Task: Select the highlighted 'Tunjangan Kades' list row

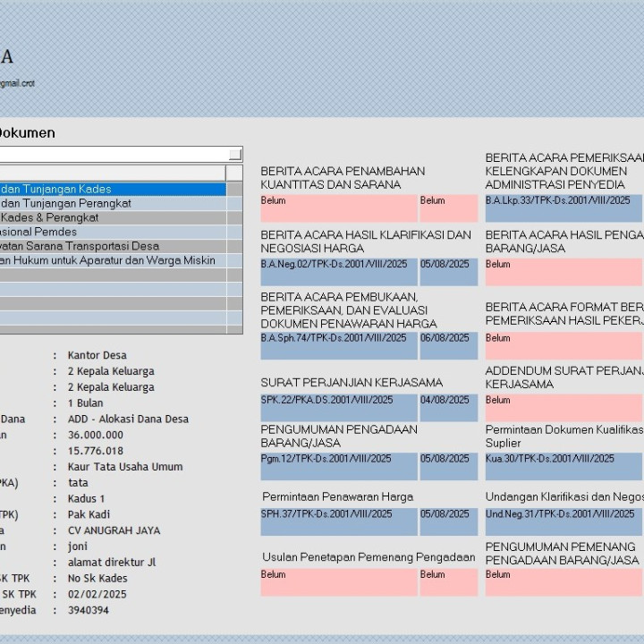Action: pyautogui.click(x=112, y=189)
